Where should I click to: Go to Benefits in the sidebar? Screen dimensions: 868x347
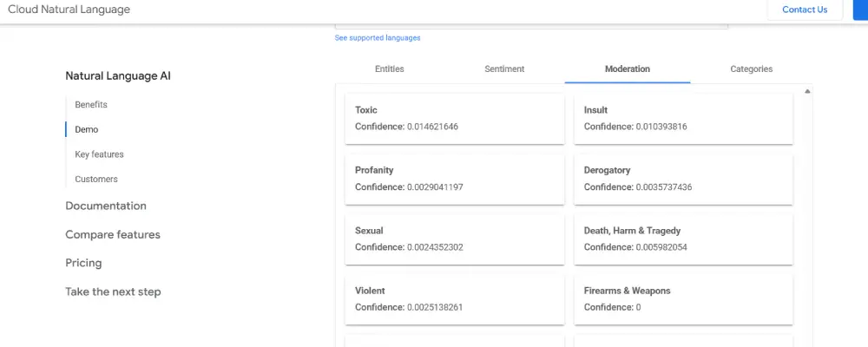[x=91, y=105]
